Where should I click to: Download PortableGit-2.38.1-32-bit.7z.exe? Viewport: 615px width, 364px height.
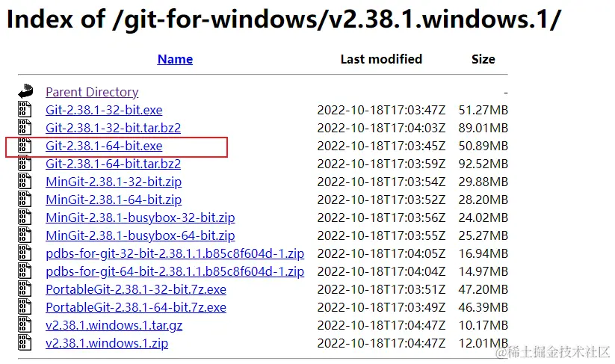tap(136, 289)
